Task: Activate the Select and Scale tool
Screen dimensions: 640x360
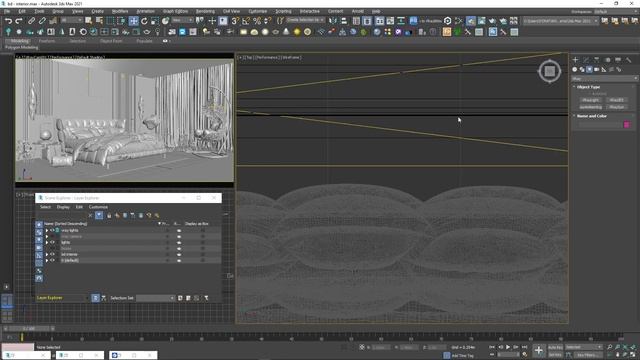Action: [155, 21]
